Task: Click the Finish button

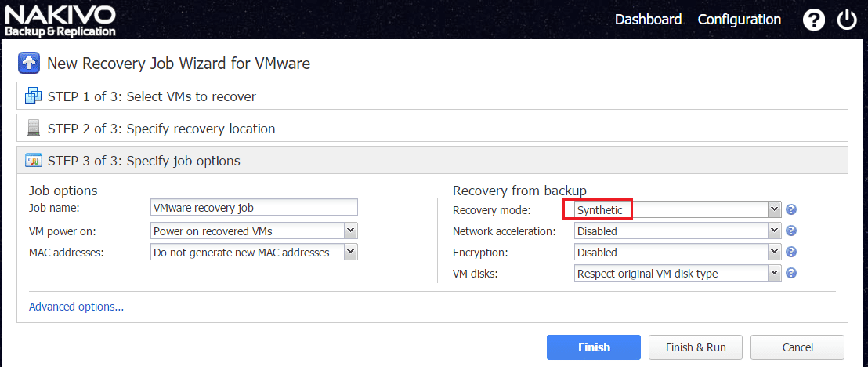Action: click(594, 347)
